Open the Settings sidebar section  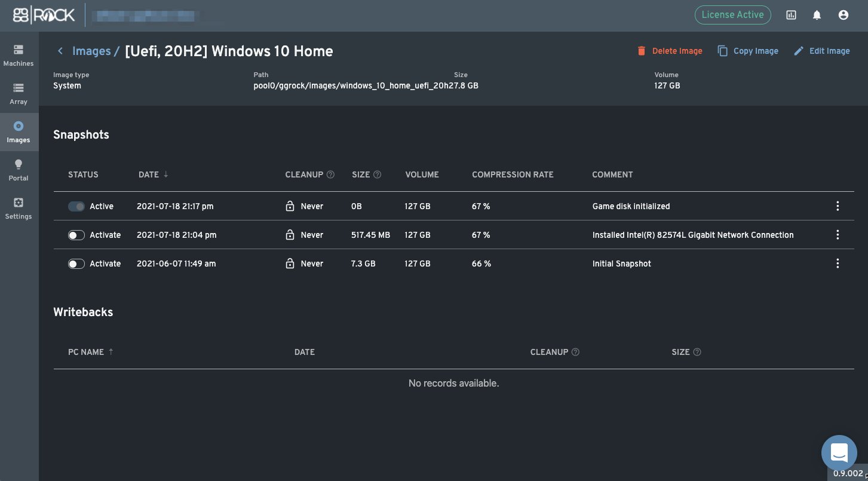(x=19, y=209)
